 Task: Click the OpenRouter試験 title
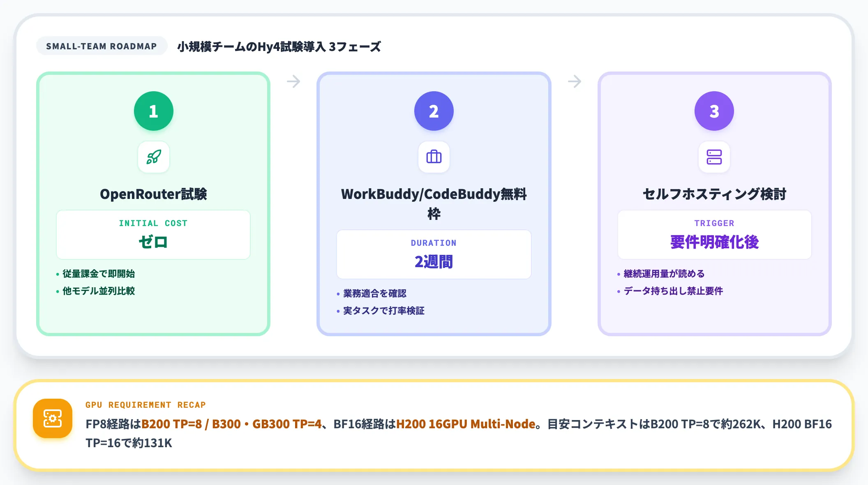click(153, 194)
